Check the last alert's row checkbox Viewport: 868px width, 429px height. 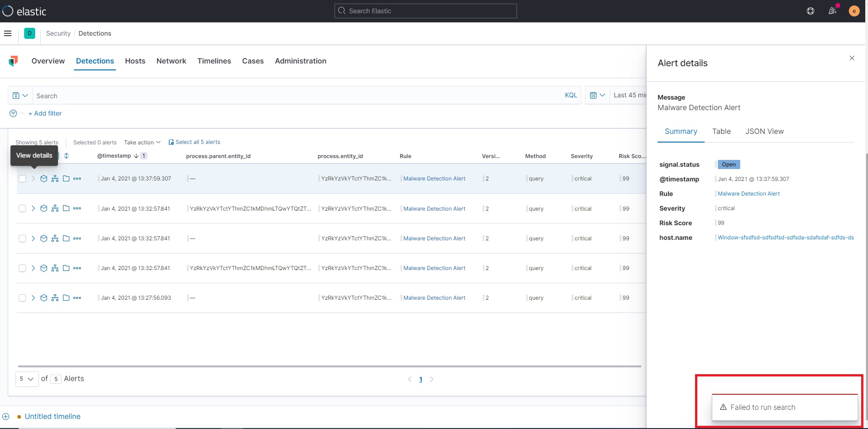pos(22,298)
